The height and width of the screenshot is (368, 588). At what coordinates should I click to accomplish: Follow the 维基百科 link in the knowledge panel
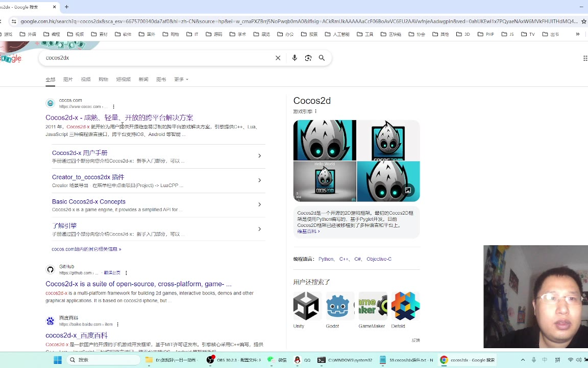(x=308, y=232)
